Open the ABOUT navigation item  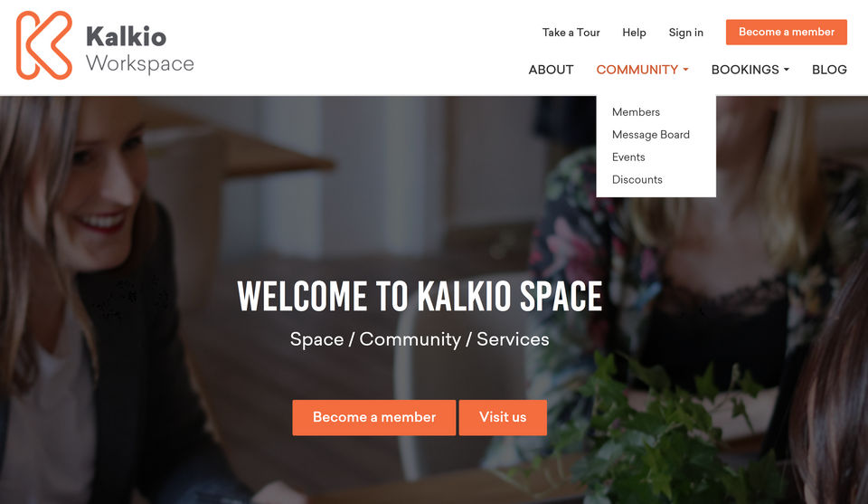pyautogui.click(x=551, y=70)
